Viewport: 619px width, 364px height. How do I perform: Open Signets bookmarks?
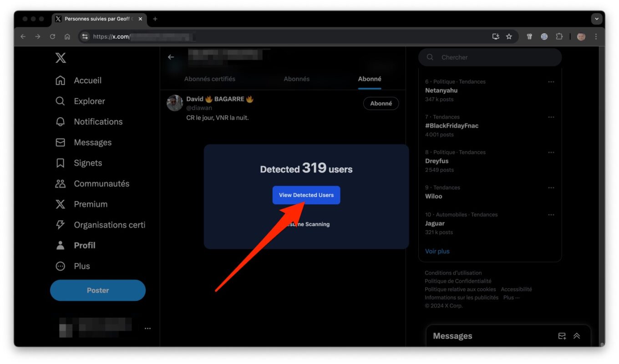[78, 163]
